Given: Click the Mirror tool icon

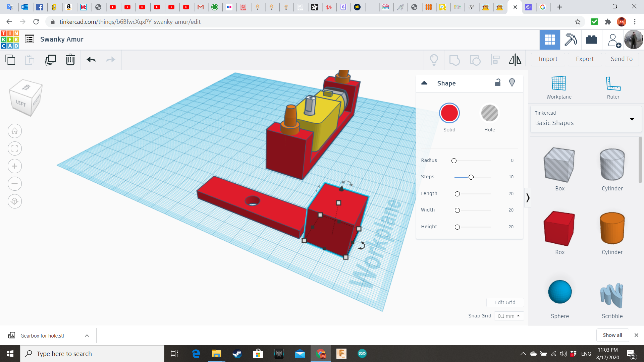Looking at the screenshot, I should pyautogui.click(x=515, y=60).
